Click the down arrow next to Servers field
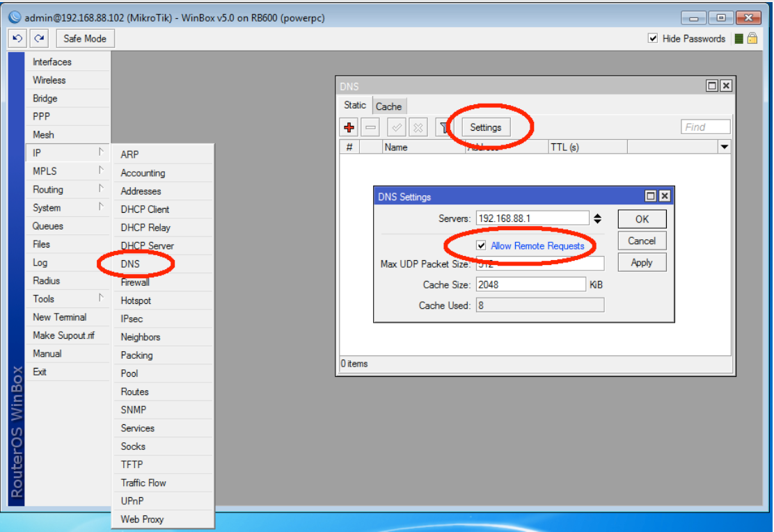 point(598,221)
